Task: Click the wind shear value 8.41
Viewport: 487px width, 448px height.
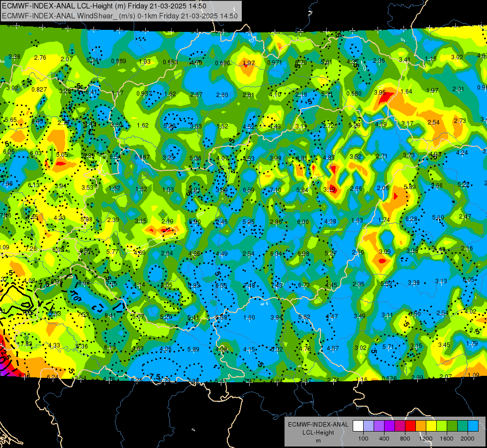Action: (x=110, y=316)
